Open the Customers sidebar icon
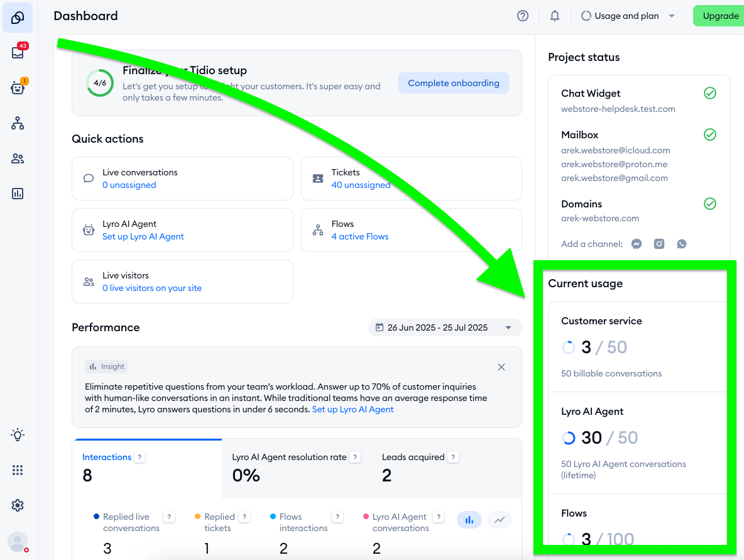This screenshot has width=744, height=560. pyautogui.click(x=18, y=158)
